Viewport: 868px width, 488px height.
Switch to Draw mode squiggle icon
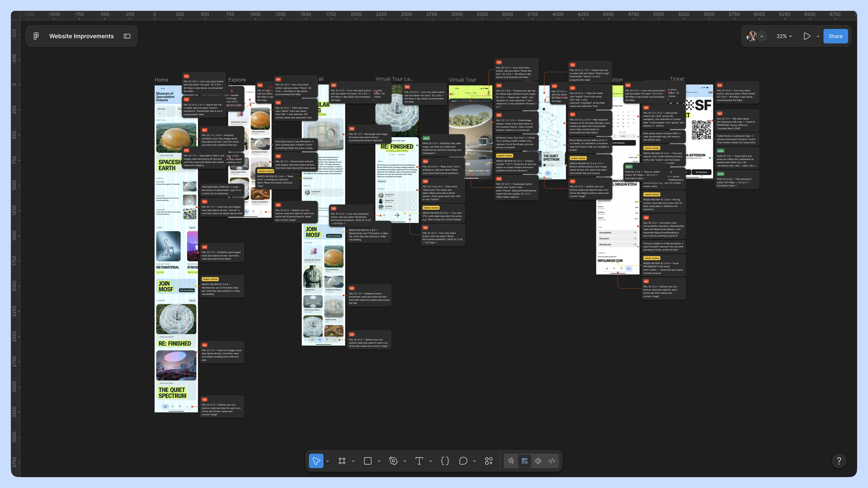[511, 461]
